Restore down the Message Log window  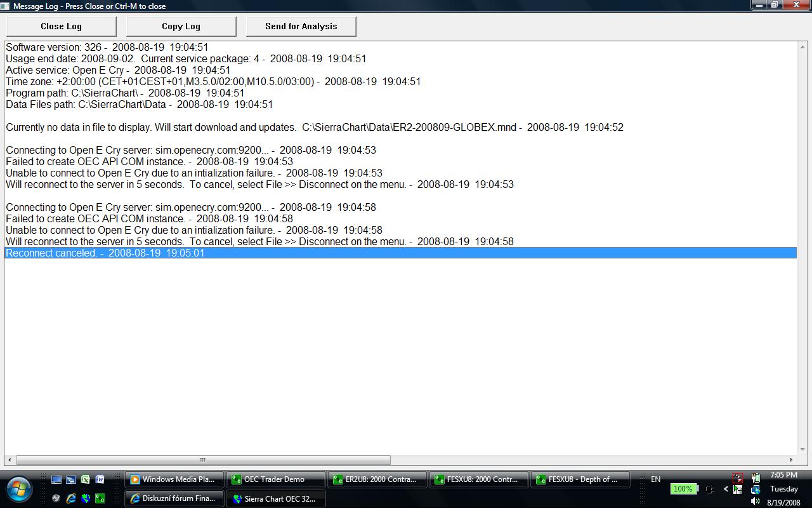775,5
